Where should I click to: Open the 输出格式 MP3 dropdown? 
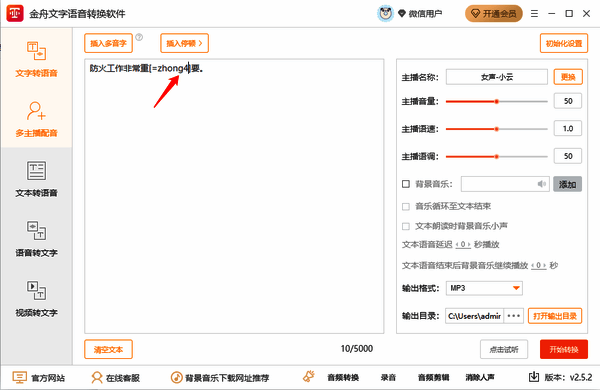tap(484, 288)
